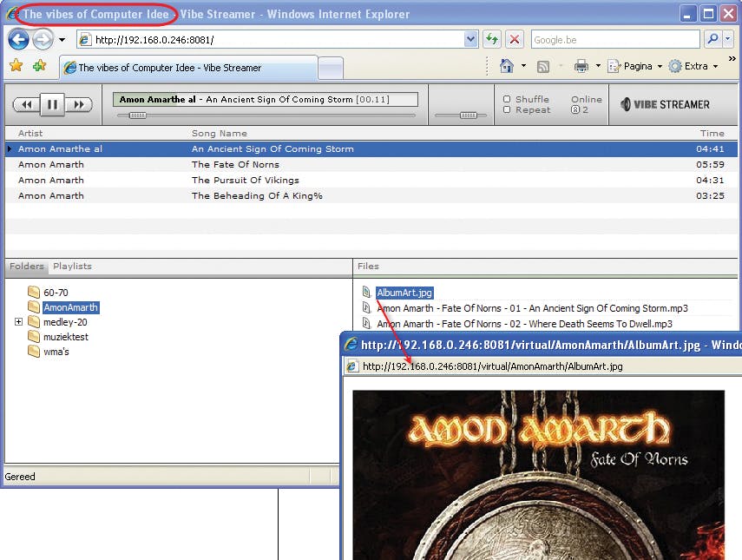Open the wma's folder
The image size is (742, 560).
tap(56, 352)
